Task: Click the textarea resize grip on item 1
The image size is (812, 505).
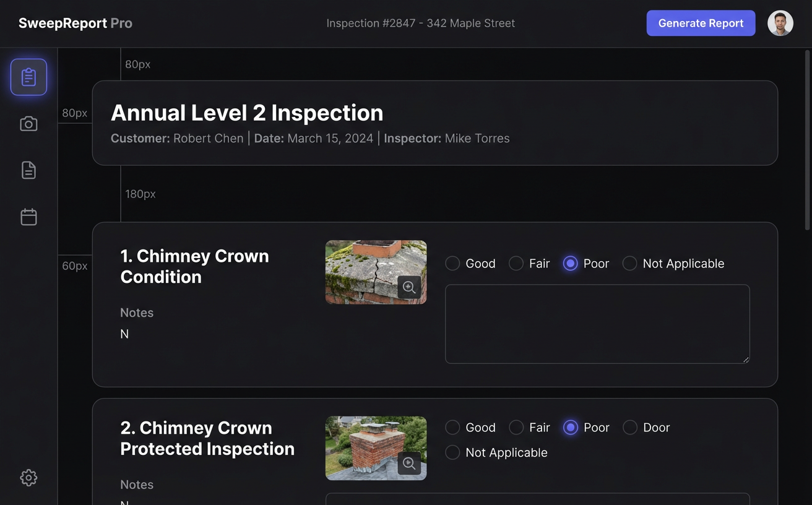Action: point(745,359)
